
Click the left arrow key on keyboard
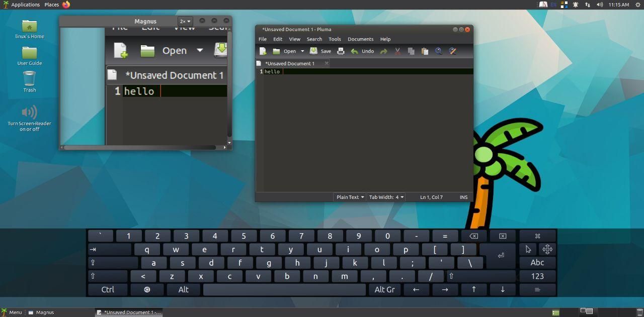416,289
